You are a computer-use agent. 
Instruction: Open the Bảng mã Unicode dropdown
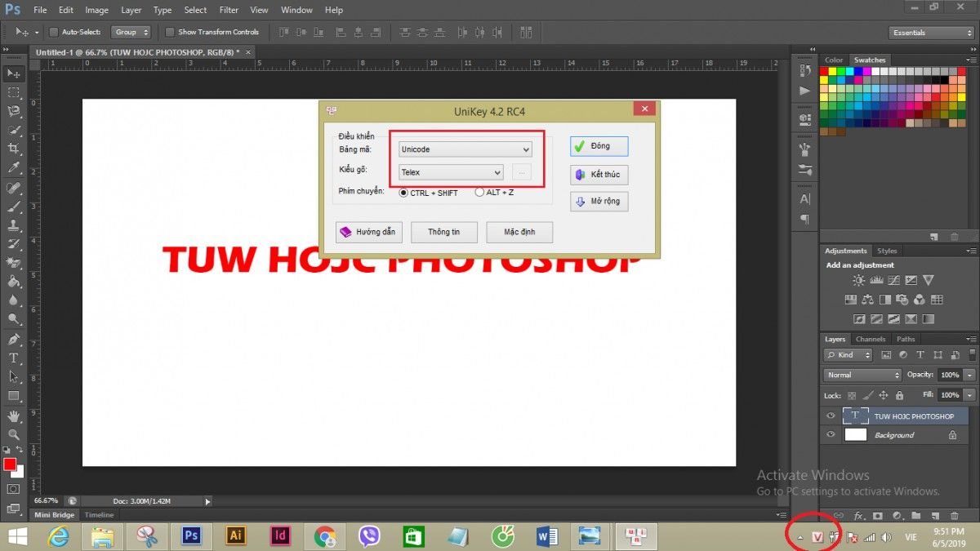click(x=527, y=149)
